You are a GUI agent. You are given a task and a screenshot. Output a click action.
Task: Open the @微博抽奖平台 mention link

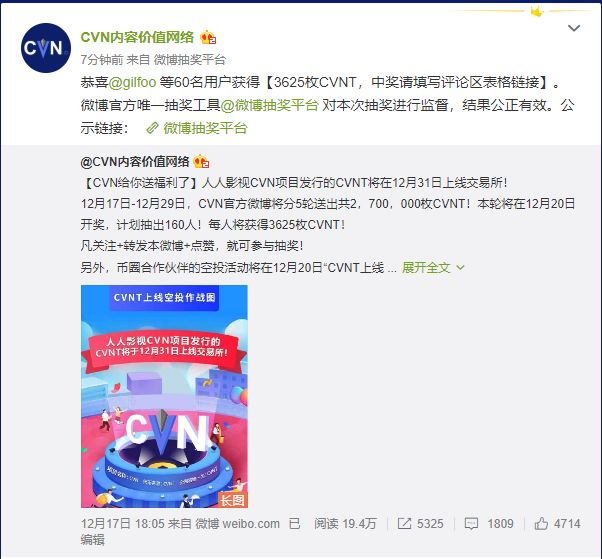coord(270,105)
